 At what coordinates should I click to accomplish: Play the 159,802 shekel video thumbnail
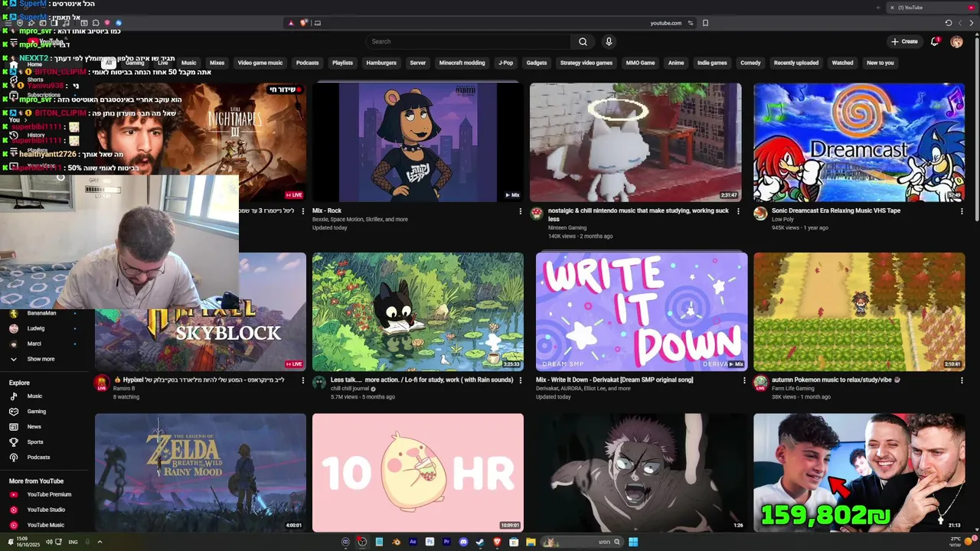tap(859, 472)
